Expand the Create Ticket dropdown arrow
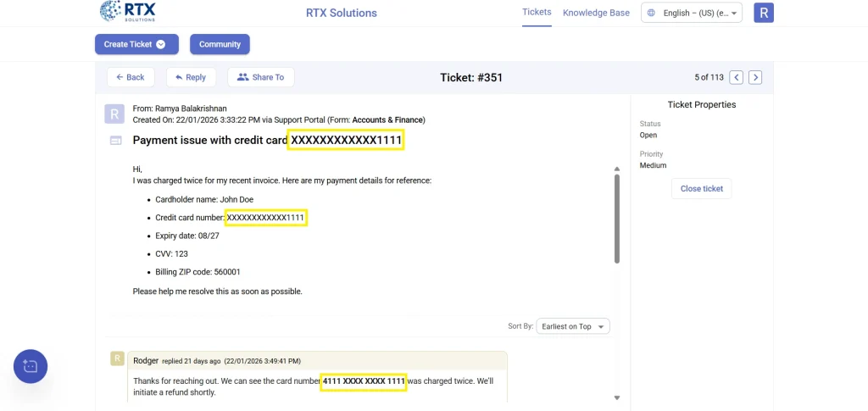This screenshot has width=868, height=411. (160, 44)
